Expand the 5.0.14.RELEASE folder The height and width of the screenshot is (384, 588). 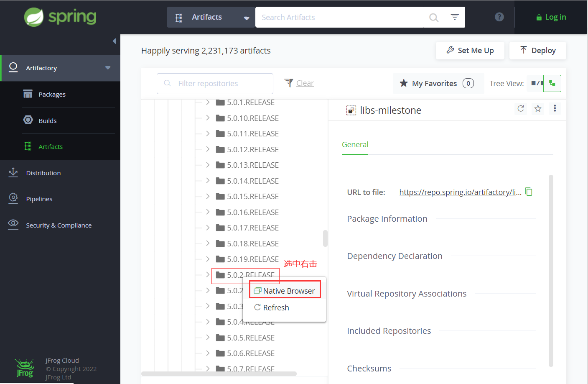pyautogui.click(x=208, y=181)
